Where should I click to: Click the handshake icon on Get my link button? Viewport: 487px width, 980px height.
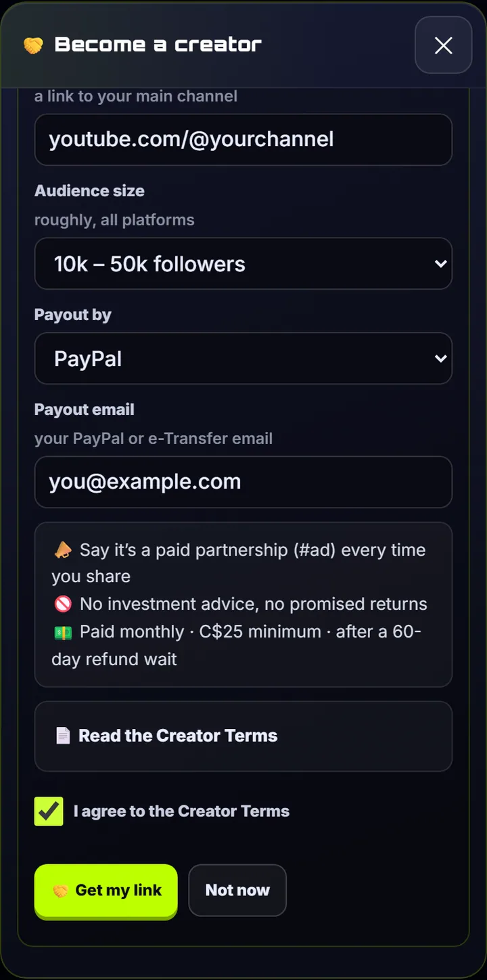tap(61, 891)
